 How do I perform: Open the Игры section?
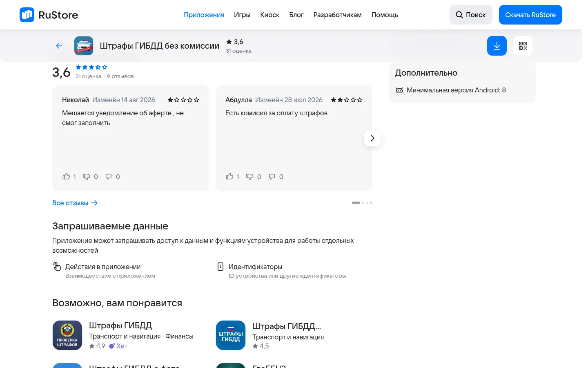(242, 15)
